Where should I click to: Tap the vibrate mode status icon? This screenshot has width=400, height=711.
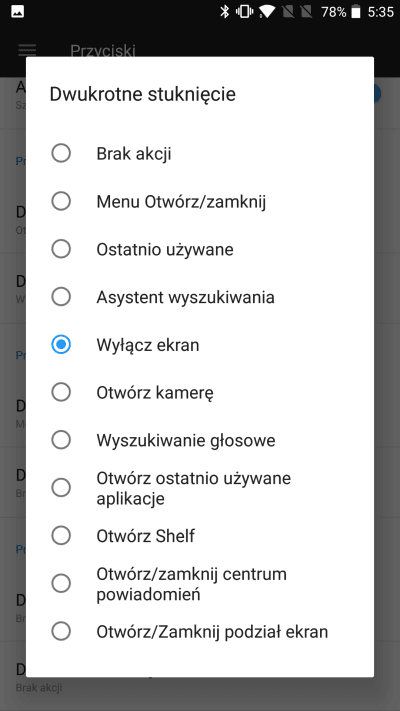click(x=244, y=12)
